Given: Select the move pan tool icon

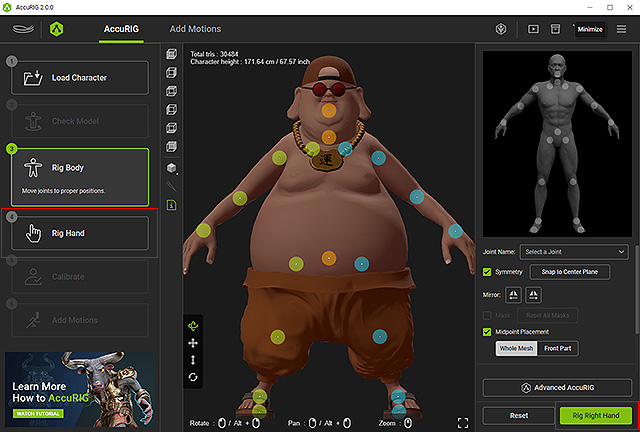Looking at the screenshot, I should tap(193, 343).
